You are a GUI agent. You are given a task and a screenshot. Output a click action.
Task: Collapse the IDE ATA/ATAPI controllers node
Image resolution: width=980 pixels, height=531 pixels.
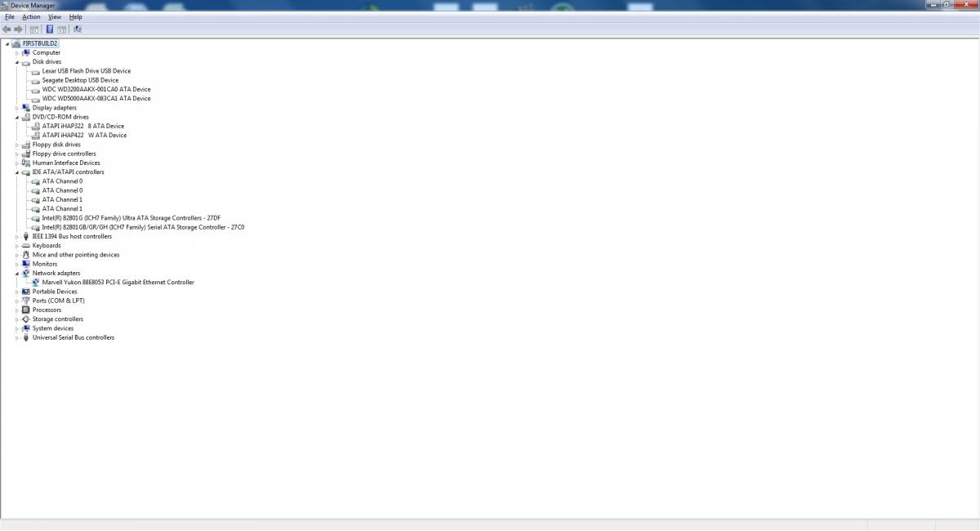pyautogui.click(x=16, y=172)
